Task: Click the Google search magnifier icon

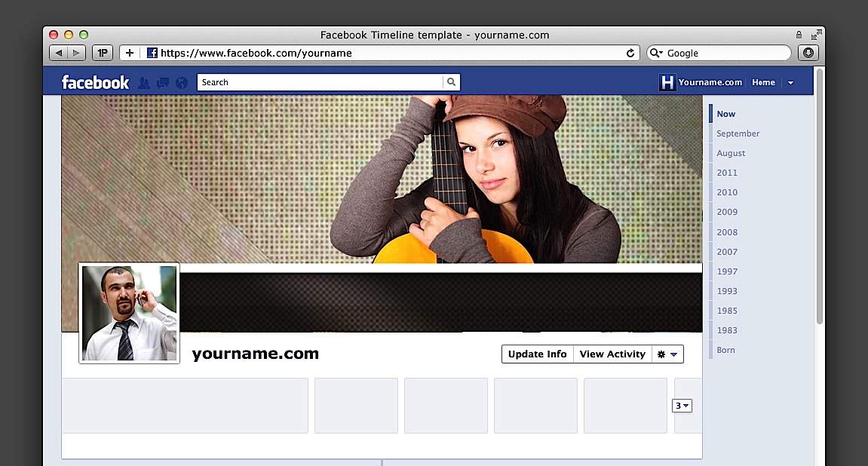Action: (x=654, y=53)
